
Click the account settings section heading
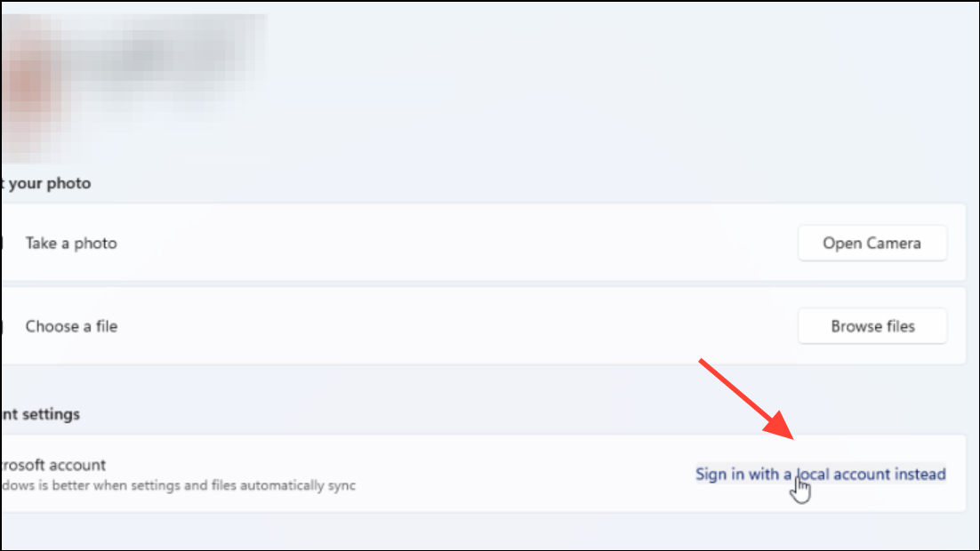[x=41, y=414]
